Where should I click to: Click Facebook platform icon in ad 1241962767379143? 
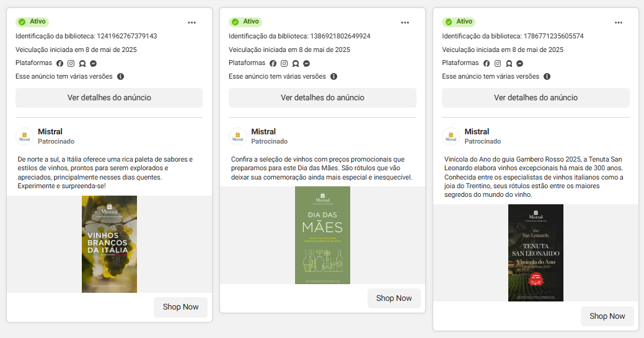60,63
